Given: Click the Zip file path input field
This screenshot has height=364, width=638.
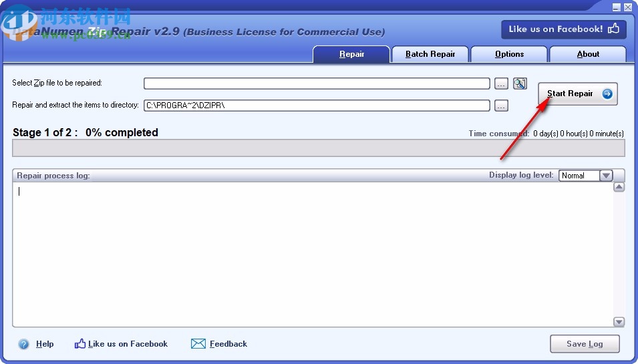Looking at the screenshot, I should pyautogui.click(x=317, y=83).
